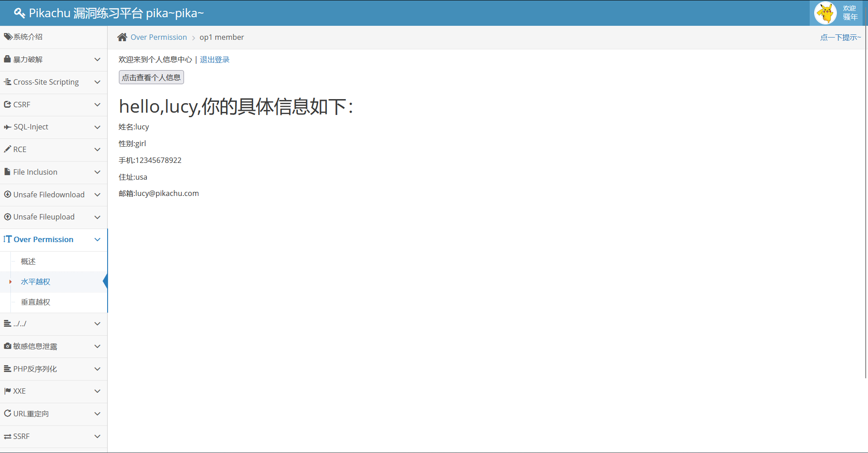Click the Over Permission breadcrumb link

(x=159, y=37)
